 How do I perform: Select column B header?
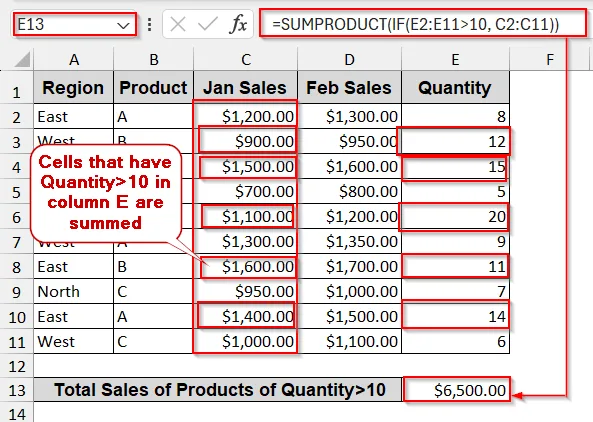pos(154,59)
